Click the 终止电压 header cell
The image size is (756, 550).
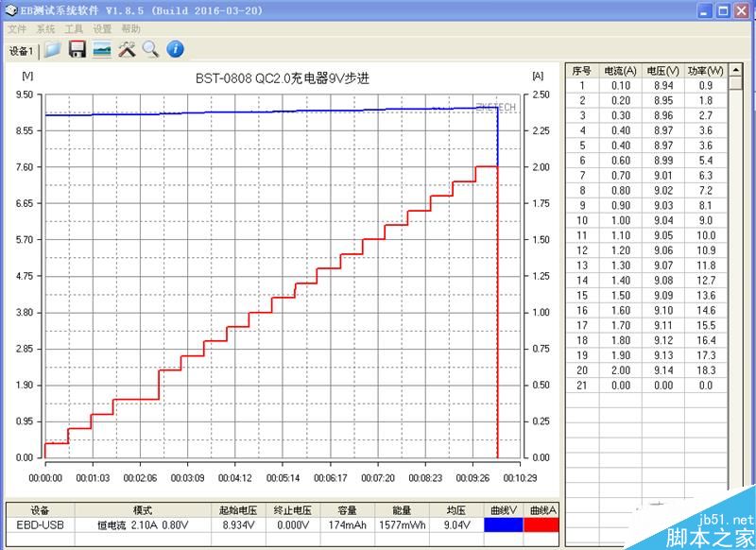tap(293, 510)
